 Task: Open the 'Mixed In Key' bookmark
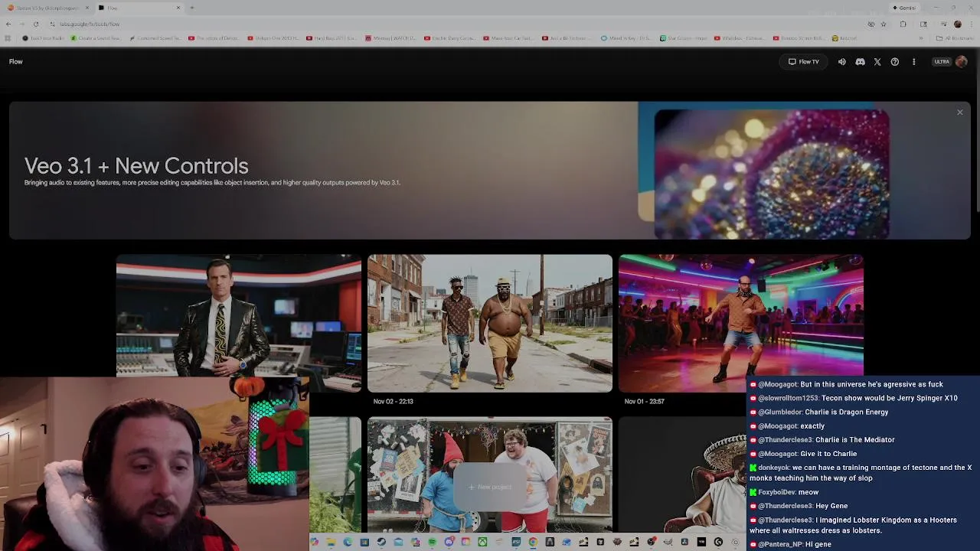[626, 37]
